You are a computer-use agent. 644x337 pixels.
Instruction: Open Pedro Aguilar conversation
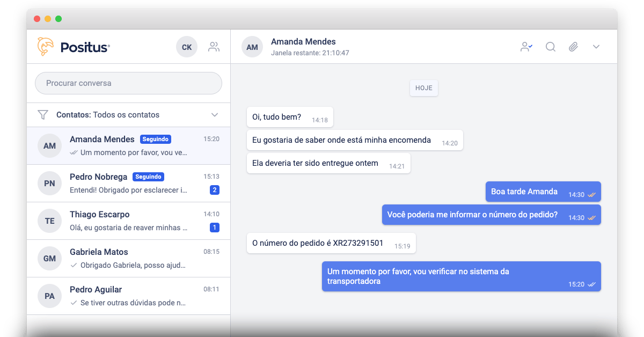point(128,296)
